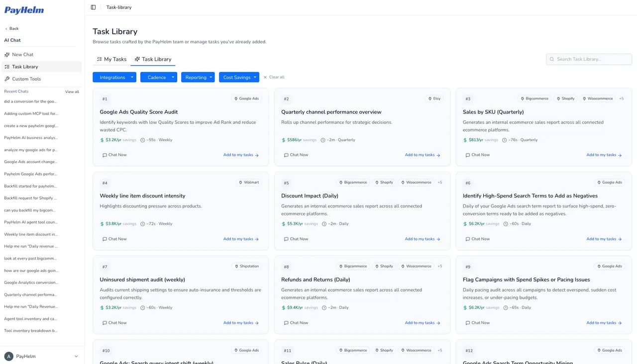Screen dimensions: 637x364
Task: Click the Google Ads tag on card #6
Action: [610, 182]
